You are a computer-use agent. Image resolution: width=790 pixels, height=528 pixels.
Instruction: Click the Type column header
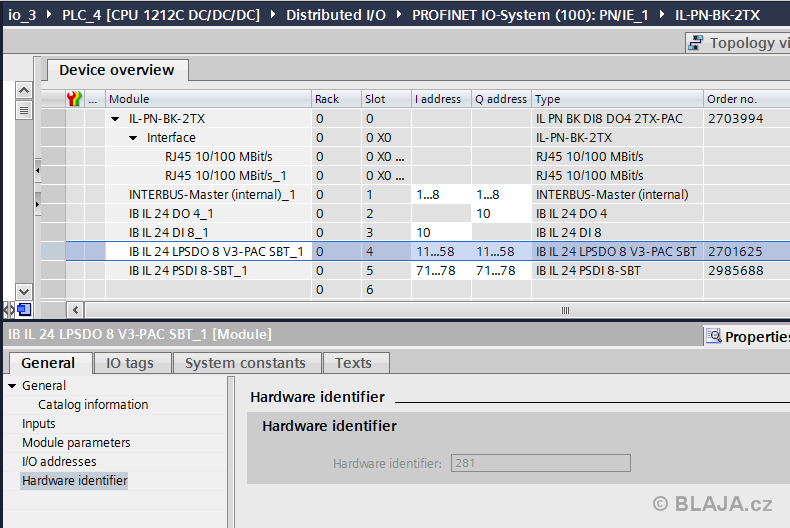click(617, 99)
